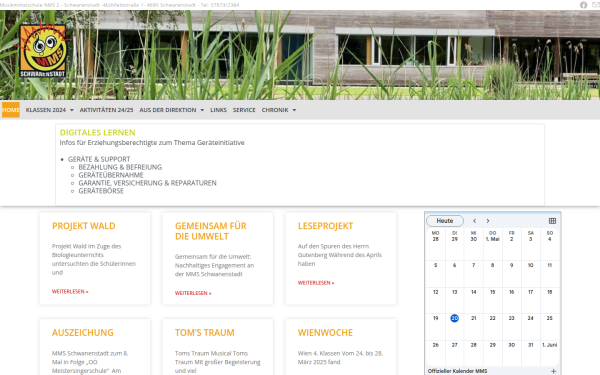Open the Geräte & Support link
The width and height of the screenshot is (600, 375).
tap(99, 159)
